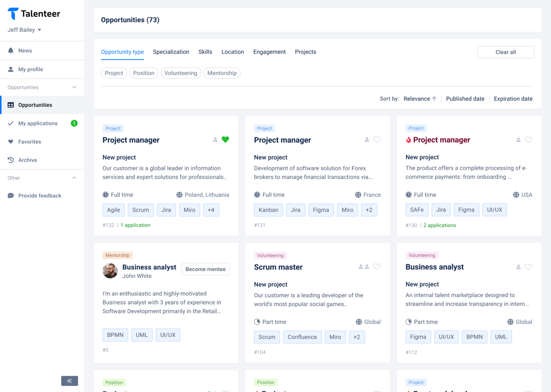Click the part time clock icon on Scrum master
The width and height of the screenshot is (551, 392).
tap(257, 322)
